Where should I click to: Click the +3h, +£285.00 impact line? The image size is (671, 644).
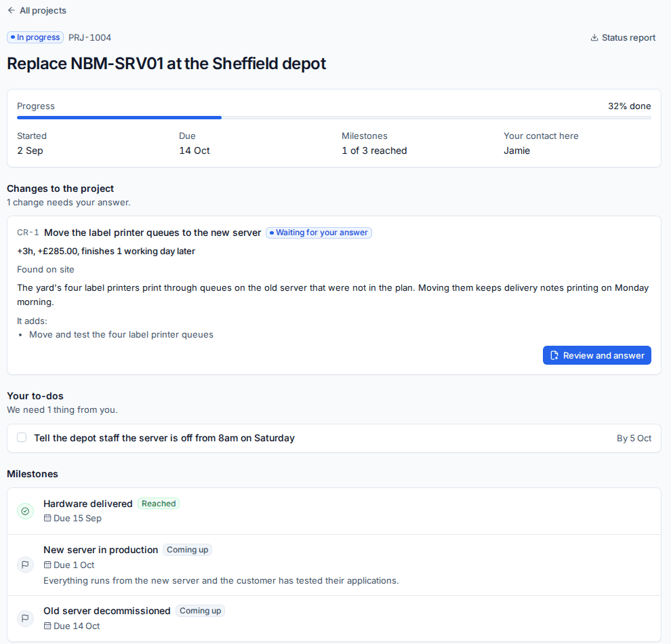click(x=106, y=251)
